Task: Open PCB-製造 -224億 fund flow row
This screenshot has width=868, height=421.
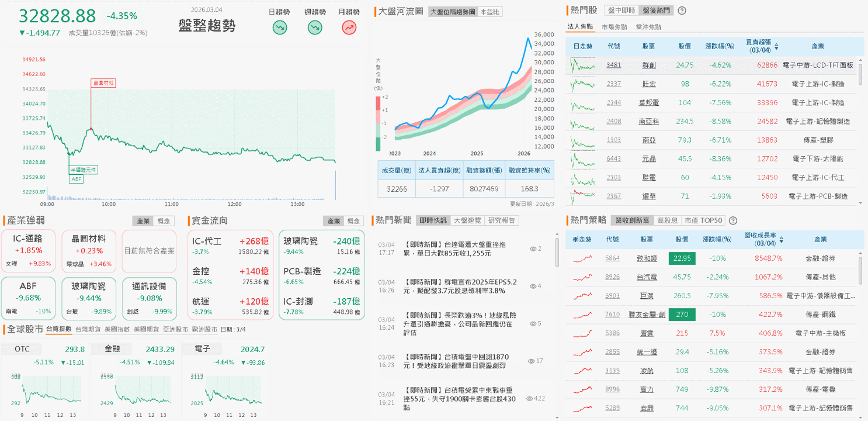Action: 322,275
